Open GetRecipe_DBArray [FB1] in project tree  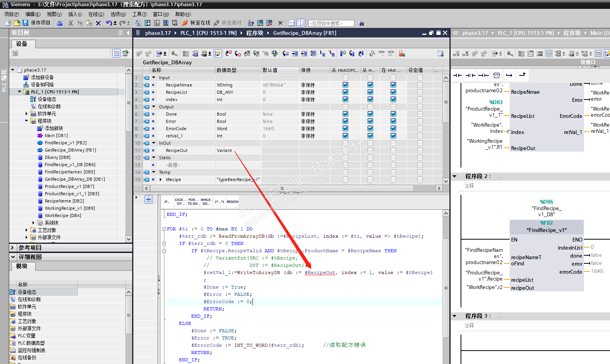point(70,150)
